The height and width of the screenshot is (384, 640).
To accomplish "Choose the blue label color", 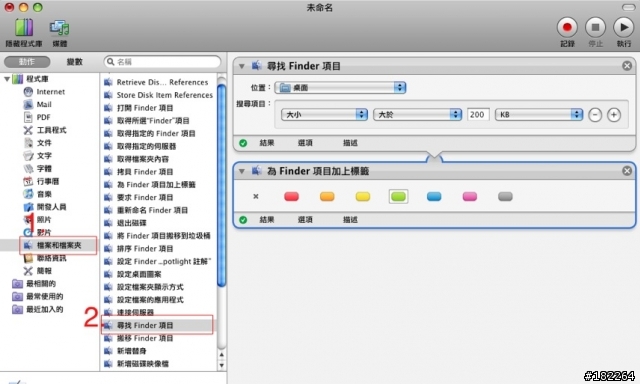I will (x=434, y=197).
